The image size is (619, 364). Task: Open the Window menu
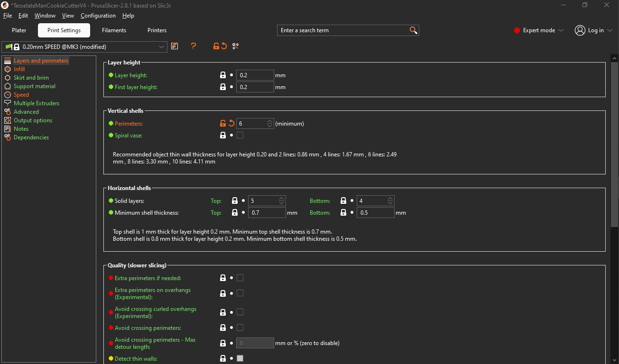pos(45,16)
